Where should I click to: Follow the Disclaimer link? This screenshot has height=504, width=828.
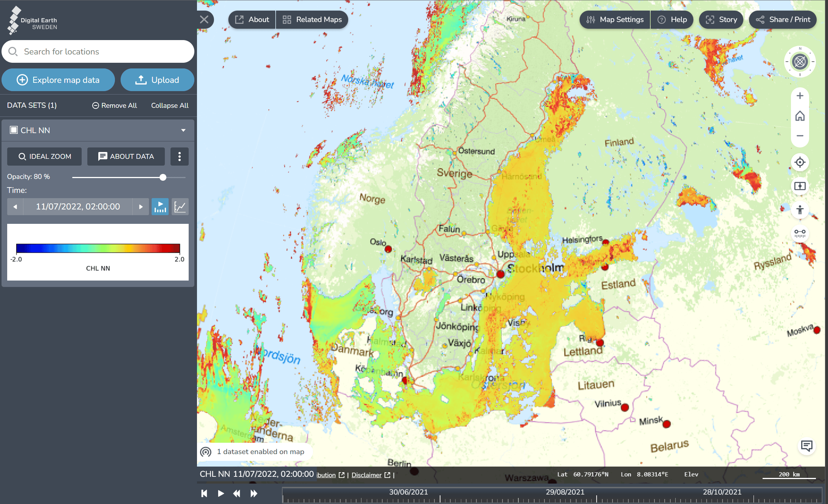point(366,475)
